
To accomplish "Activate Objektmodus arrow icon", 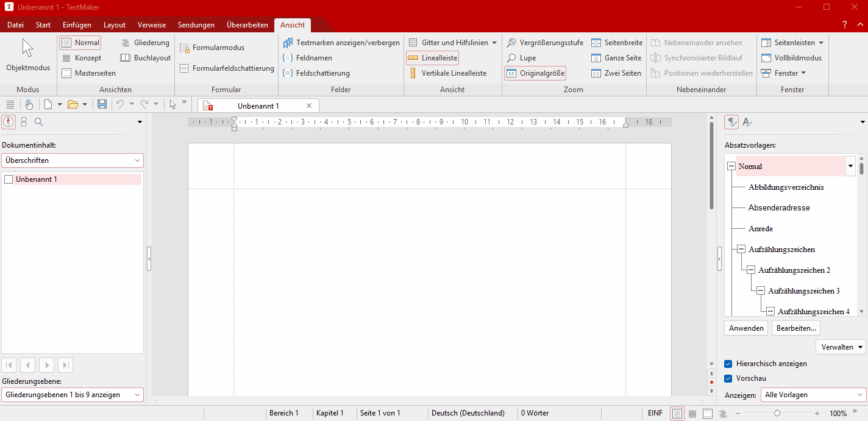I will tap(27, 48).
